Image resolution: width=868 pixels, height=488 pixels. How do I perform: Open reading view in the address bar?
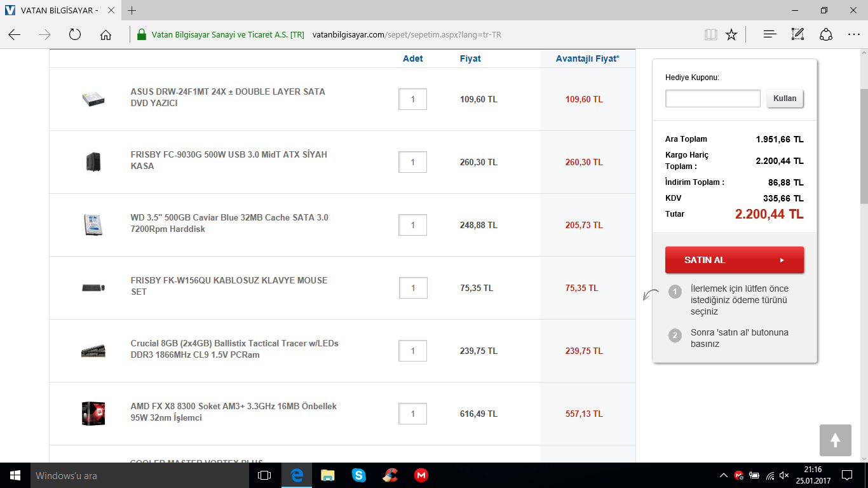(710, 34)
